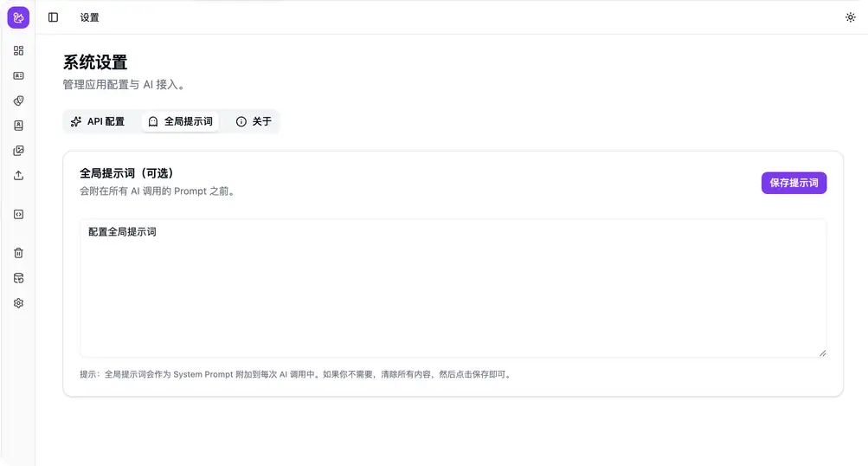Click 会附在所有 AI 调用的 Prompt 之前 description
The width and height of the screenshot is (868, 466).
click(x=158, y=191)
